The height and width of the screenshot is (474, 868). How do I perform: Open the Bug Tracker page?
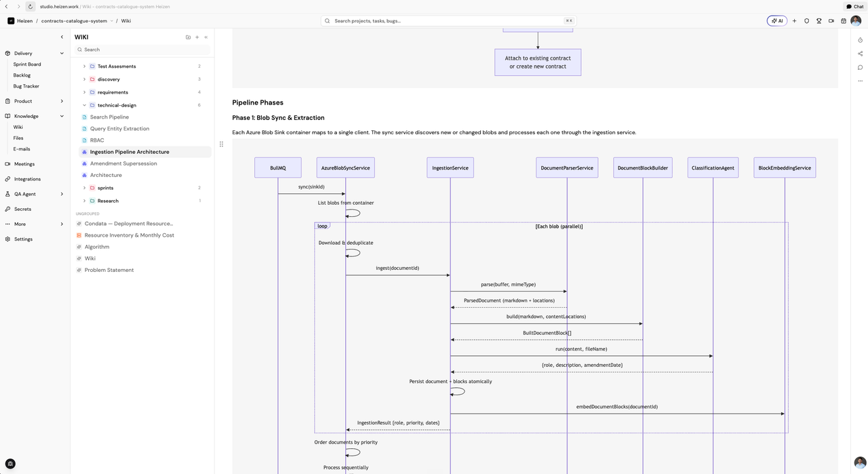(x=26, y=86)
